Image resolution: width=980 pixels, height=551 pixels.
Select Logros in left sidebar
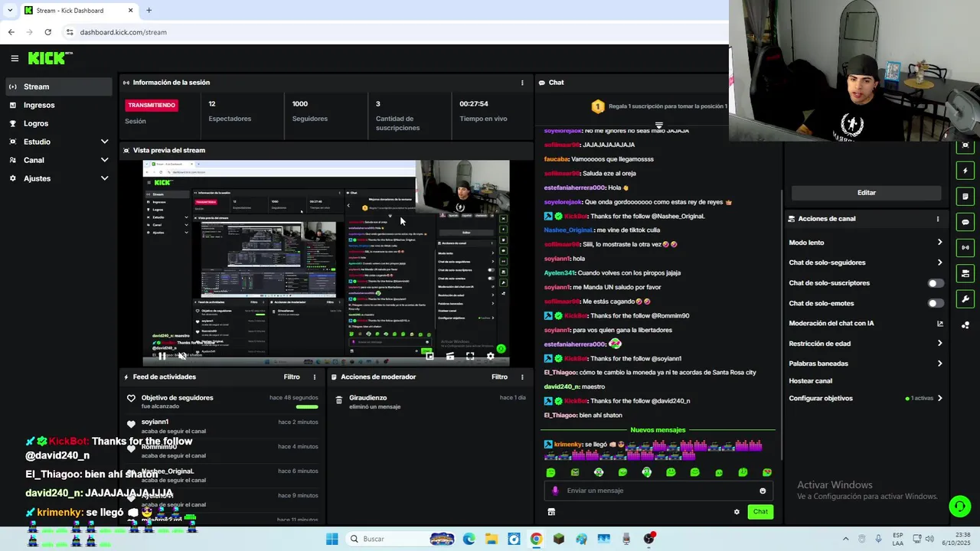(x=58, y=123)
